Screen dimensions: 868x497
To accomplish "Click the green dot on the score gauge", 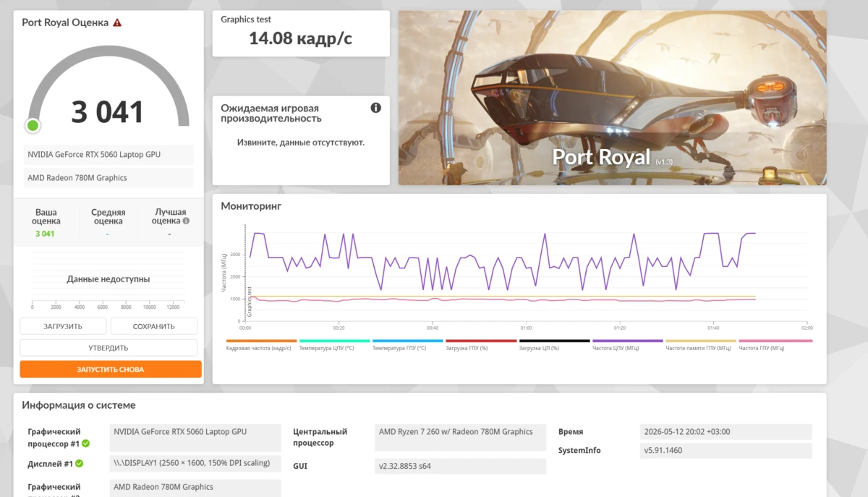I will [33, 126].
